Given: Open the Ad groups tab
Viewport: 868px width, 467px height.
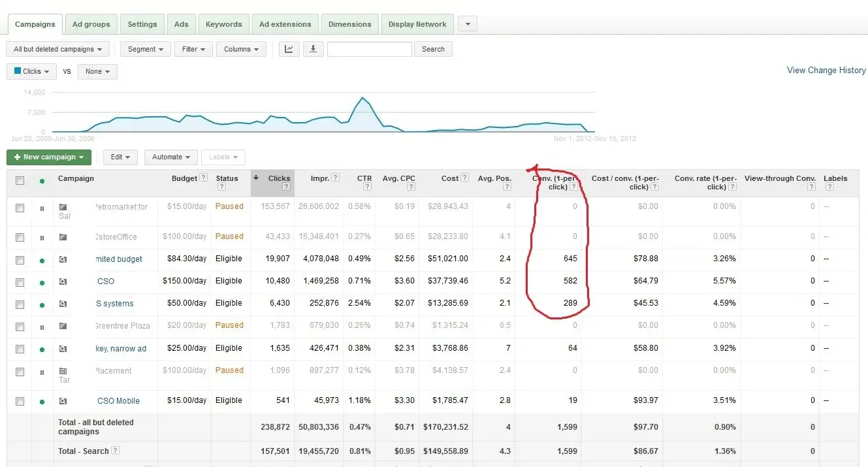Looking at the screenshot, I should [x=91, y=24].
